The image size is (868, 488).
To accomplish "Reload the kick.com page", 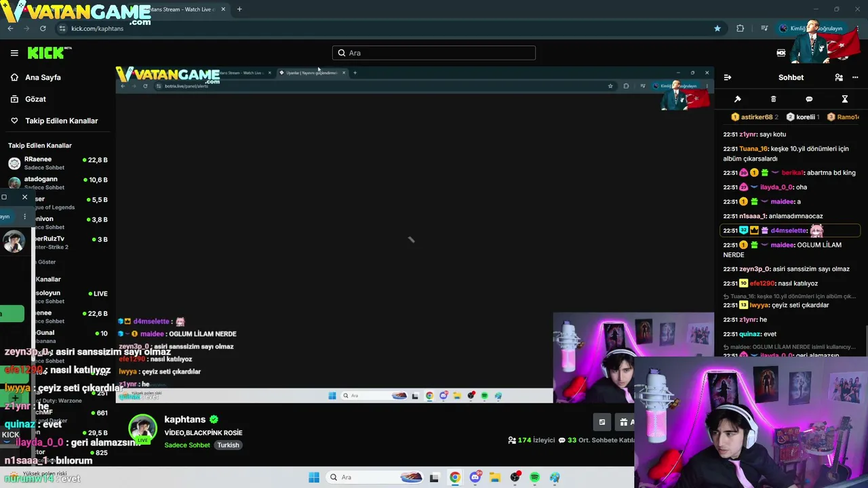I will (x=43, y=28).
